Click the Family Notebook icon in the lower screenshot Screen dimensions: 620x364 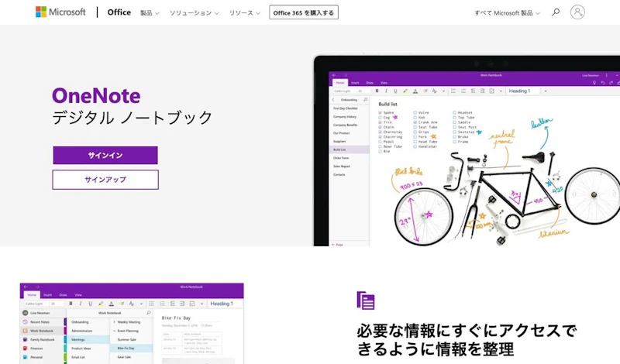pyautogui.click(x=26, y=339)
